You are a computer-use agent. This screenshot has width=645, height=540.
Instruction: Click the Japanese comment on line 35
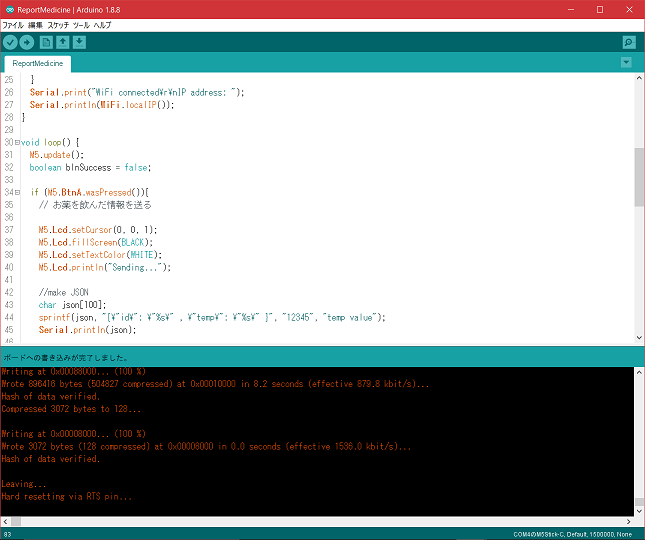[x=95, y=205]
